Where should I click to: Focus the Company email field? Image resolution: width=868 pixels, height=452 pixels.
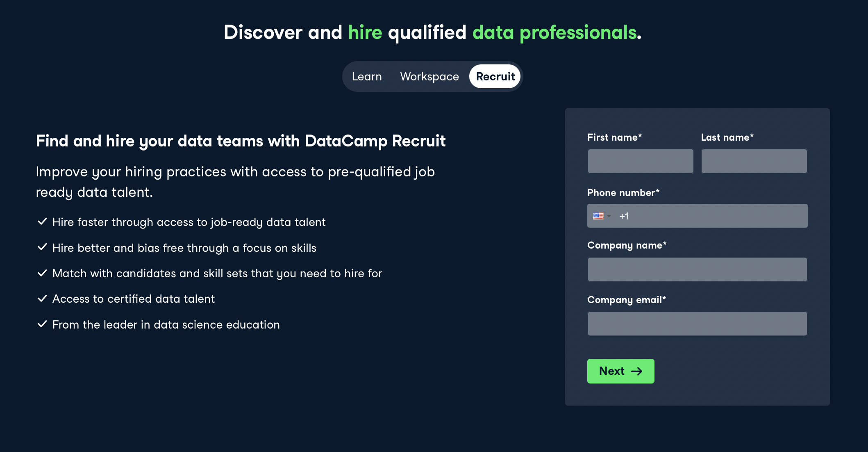click(697, 324)
